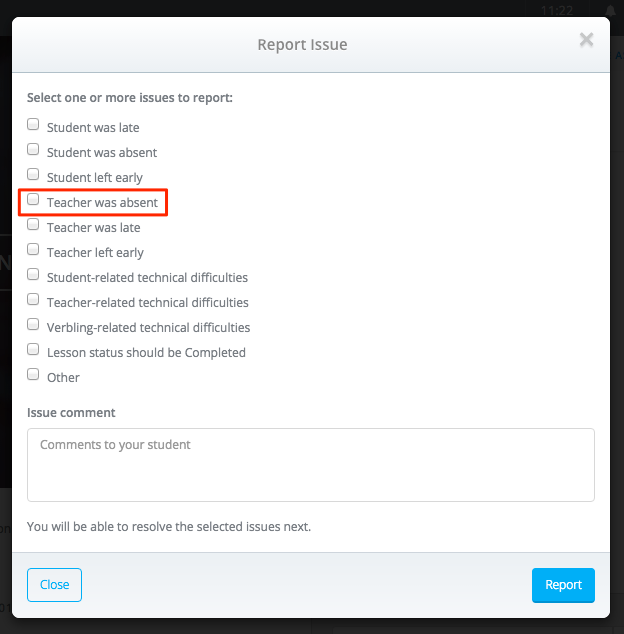Screen dimensions: 624x634
Task: Click the 'Student was absent' label text
Action: (102, 152)
